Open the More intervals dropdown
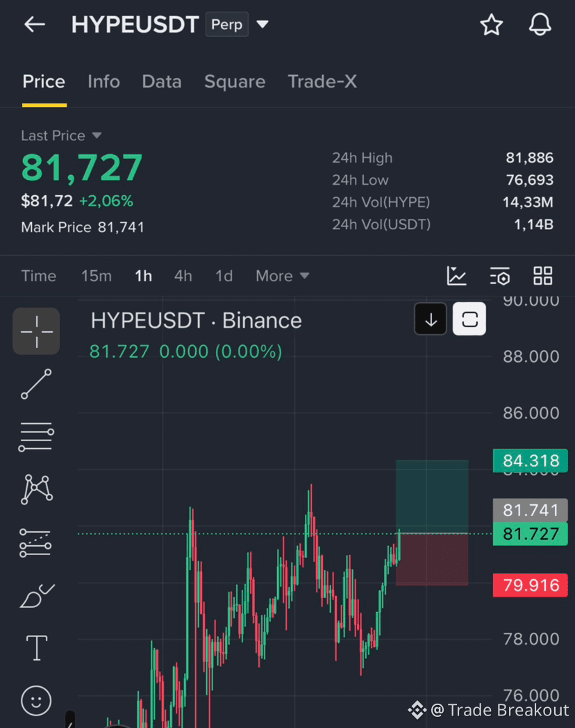575x728 pixels. (282, 276)
